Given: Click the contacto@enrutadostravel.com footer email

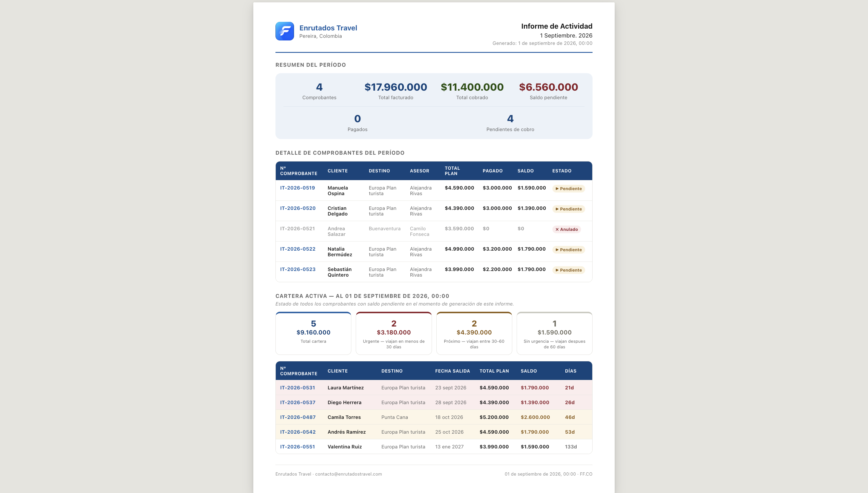Looking at the screenshot, I should tap(348, 474).
